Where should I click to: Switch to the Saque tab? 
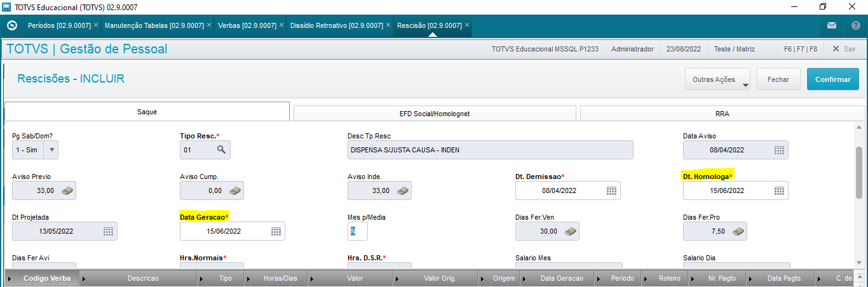click(147, 112)
